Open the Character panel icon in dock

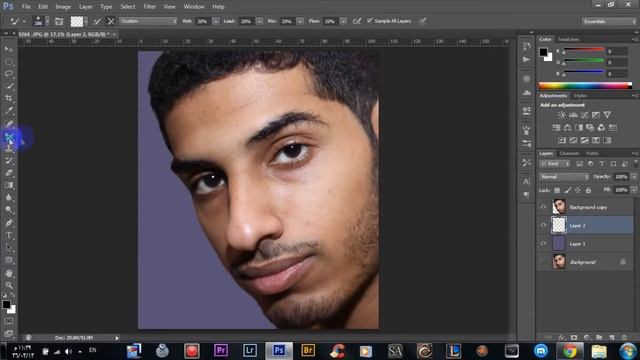coord(527,181)
